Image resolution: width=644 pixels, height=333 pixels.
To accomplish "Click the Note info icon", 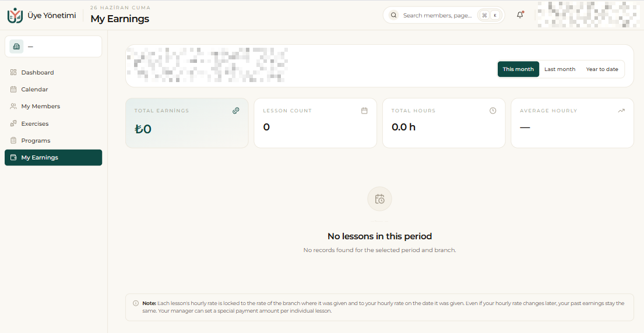I will [136, 303].
